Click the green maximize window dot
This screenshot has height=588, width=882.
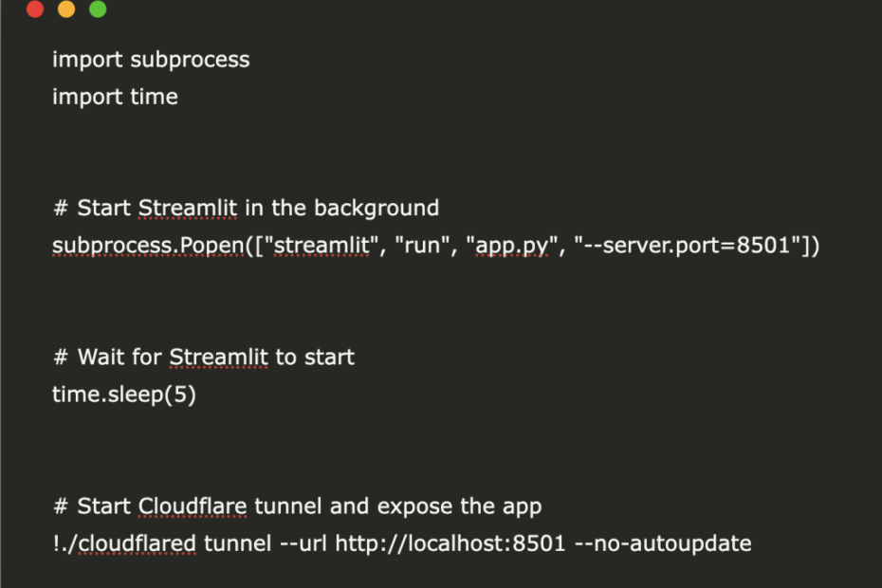point(98,9)
